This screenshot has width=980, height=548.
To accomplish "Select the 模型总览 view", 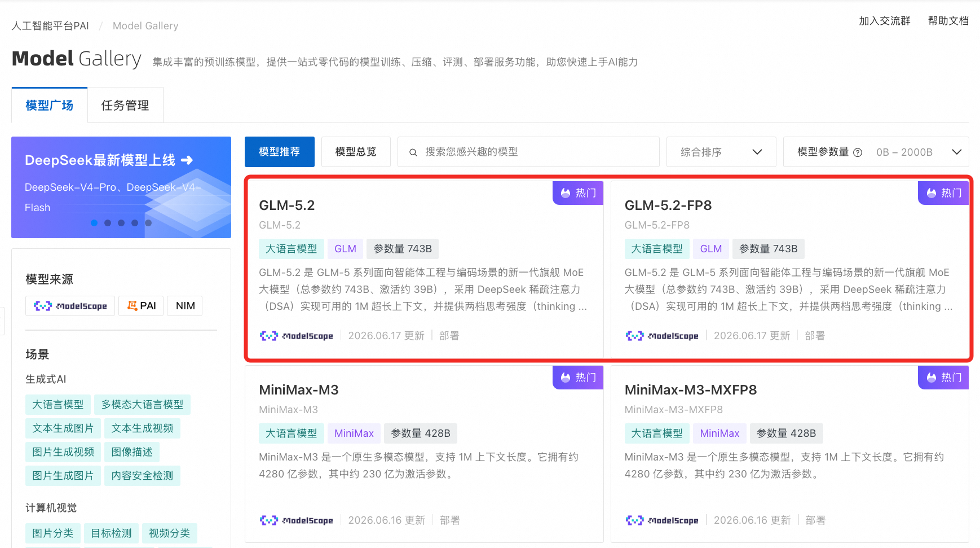I will click(x=356, y=152).
